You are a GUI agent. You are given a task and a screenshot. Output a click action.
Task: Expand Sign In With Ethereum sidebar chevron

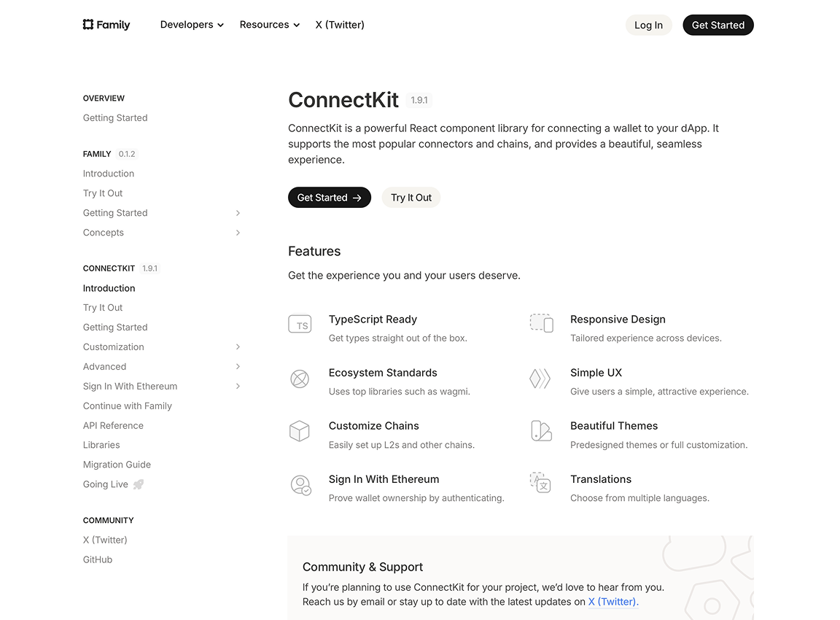click(x=238, y=387)
